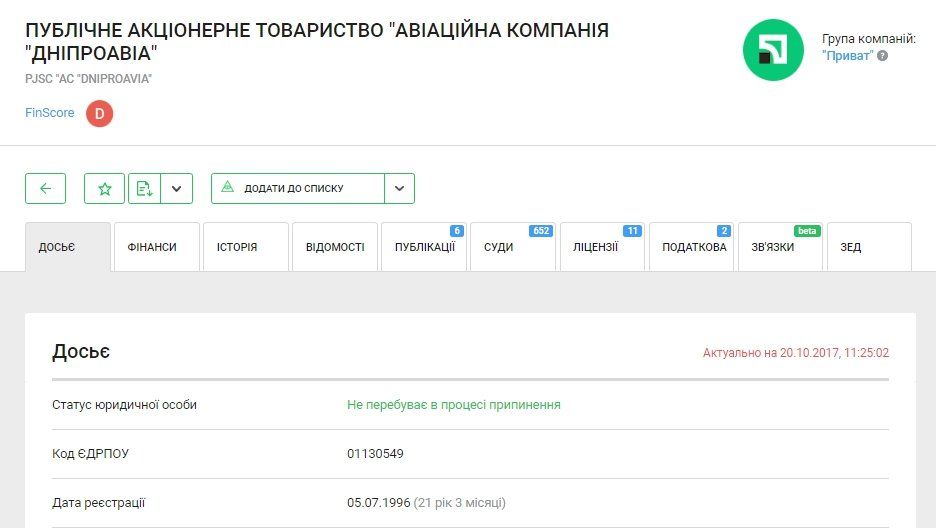Viewport: 936px width, 528px height.
Task: Switch to the ФІНАНСИ tab
Action: pos(156,247)
